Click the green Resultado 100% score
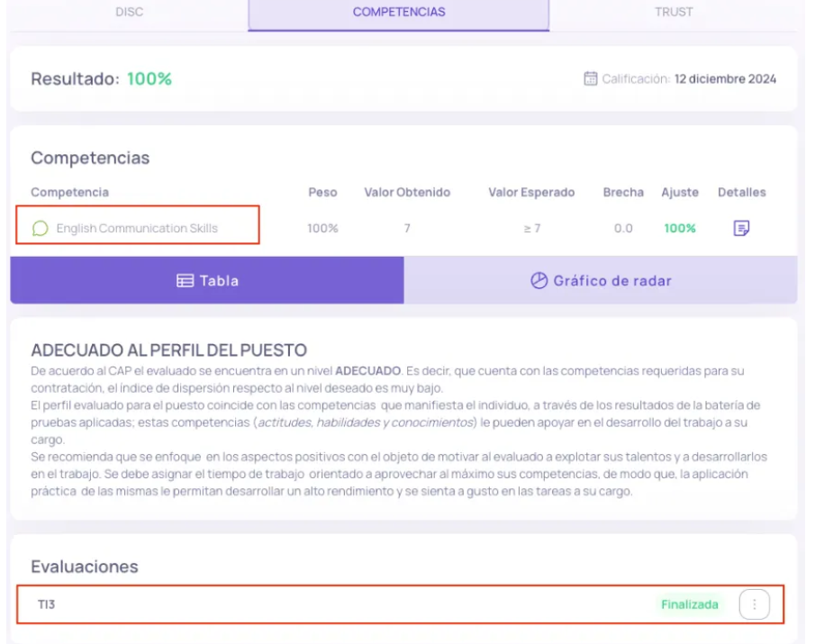 click(x=149, y=79)
